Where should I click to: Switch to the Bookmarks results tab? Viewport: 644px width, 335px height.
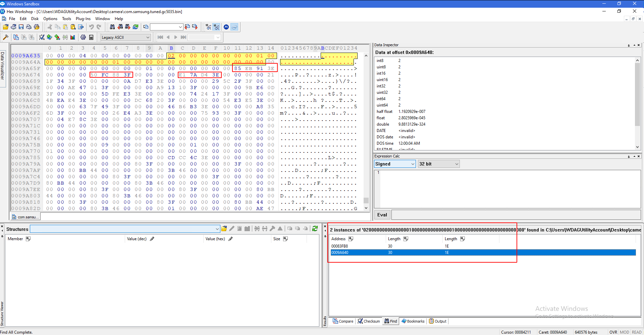(413, 321)
